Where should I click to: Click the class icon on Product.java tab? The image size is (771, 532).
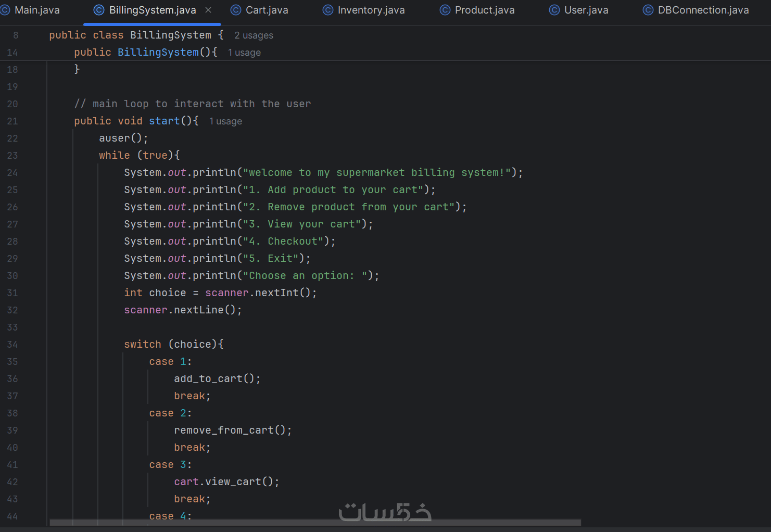tap(445, 10)
